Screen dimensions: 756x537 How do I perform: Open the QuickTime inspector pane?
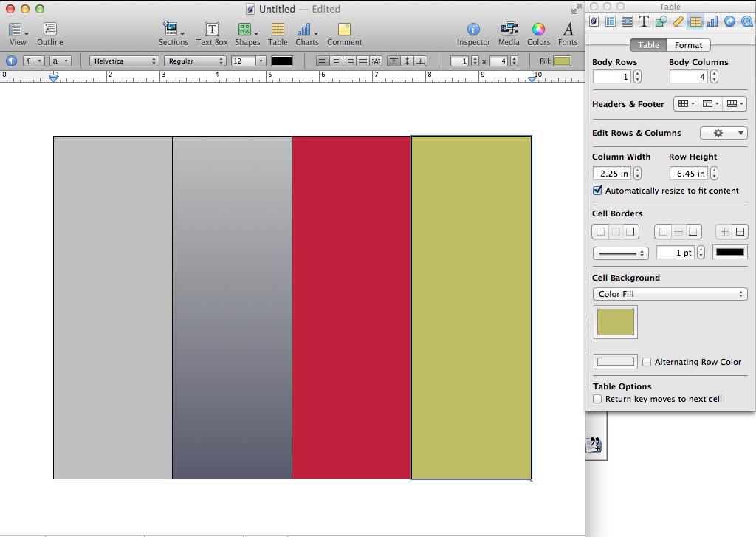746,21
